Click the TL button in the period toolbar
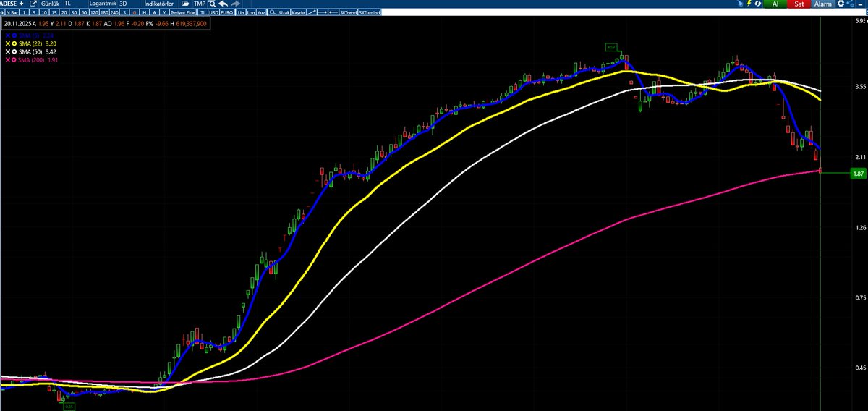The image size is (868, 411). [x=203, y=14]
